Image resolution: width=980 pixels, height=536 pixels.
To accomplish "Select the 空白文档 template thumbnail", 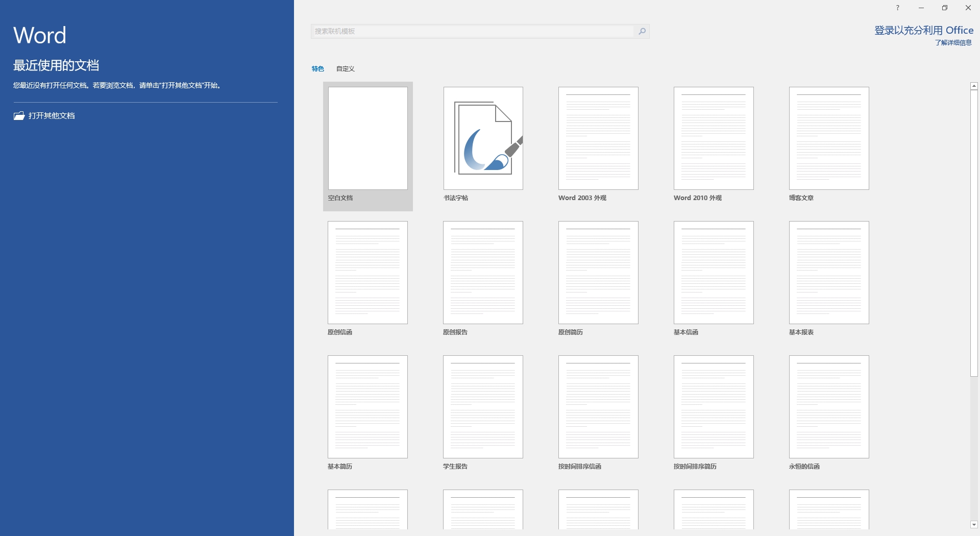I will coord(368,138).
